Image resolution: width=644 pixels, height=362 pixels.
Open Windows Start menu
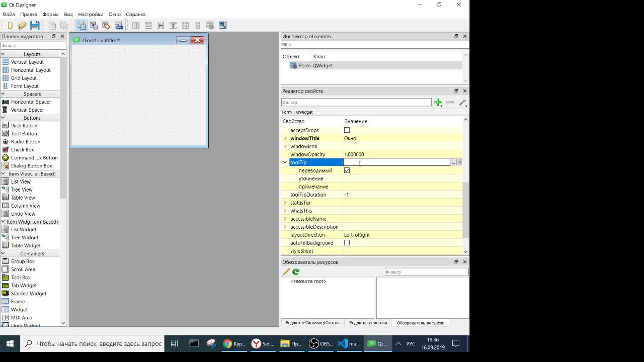10,344
